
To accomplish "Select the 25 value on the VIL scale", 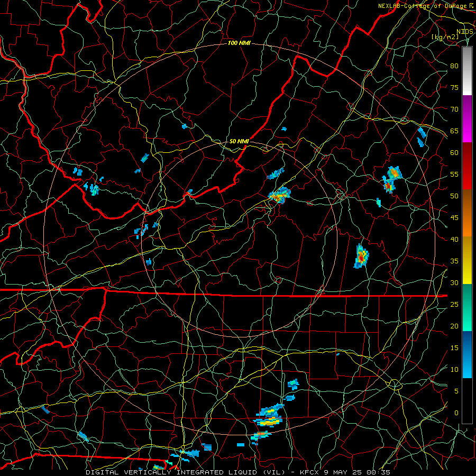I will 454,305.
